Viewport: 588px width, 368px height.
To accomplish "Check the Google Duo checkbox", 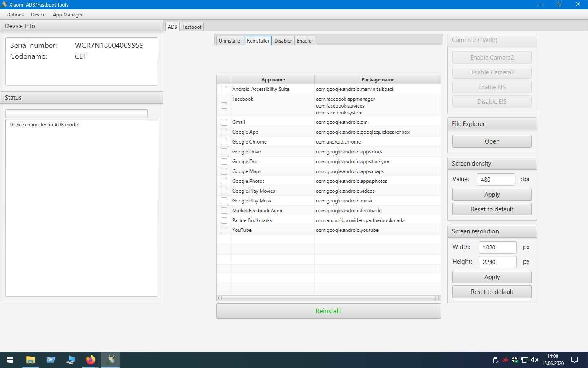I will [224, 162].
